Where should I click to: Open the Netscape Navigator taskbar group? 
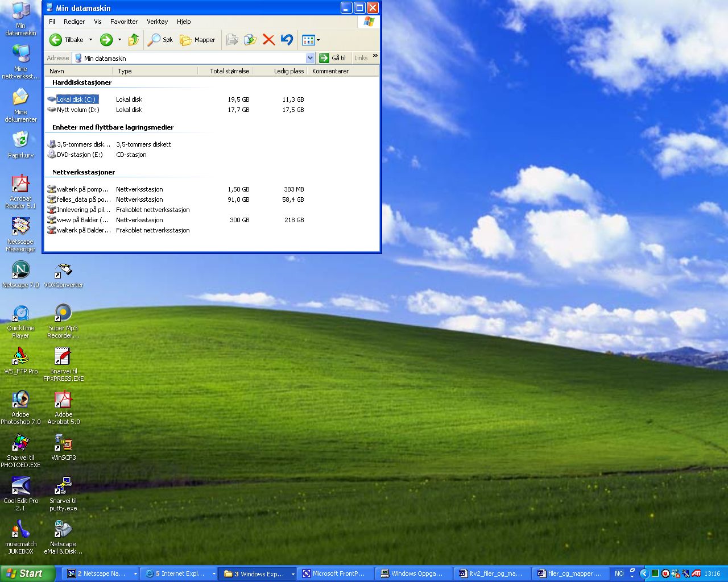[x=102, y=573]
